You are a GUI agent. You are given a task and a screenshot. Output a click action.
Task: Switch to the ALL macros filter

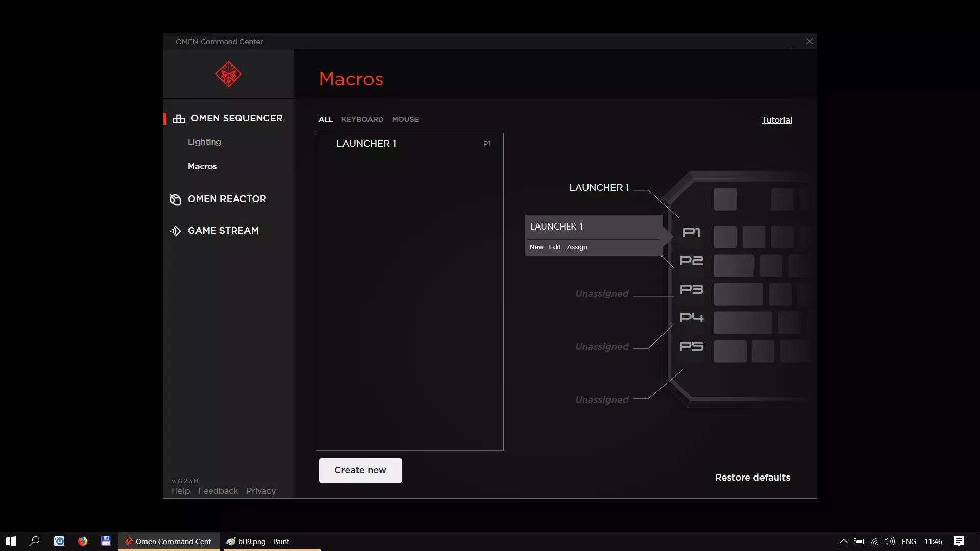[326, 119]
